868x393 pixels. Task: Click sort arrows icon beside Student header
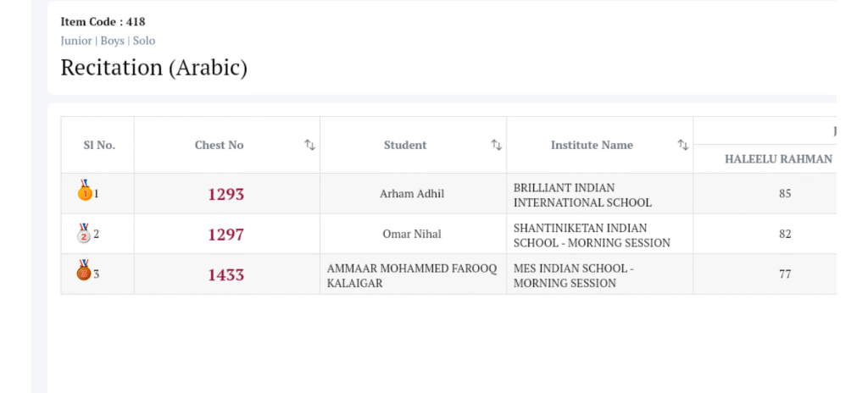(497, 145)
